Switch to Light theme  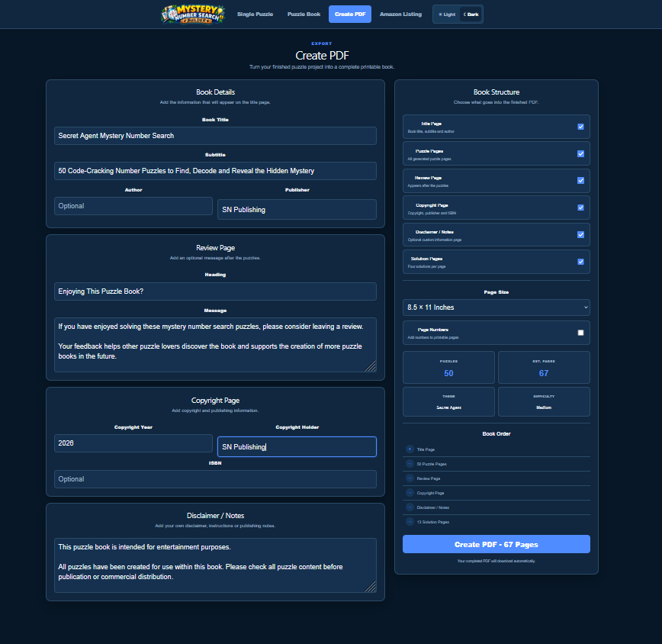pos(447,14)
